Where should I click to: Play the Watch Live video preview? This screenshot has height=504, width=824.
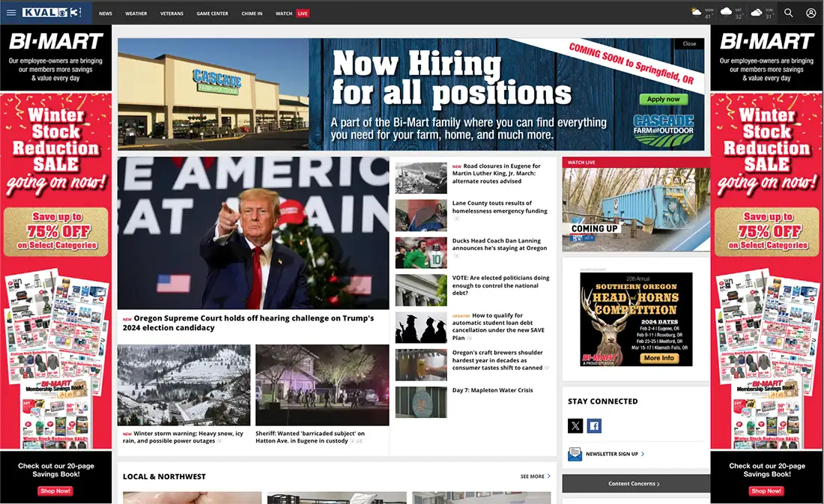pos(636,209)
